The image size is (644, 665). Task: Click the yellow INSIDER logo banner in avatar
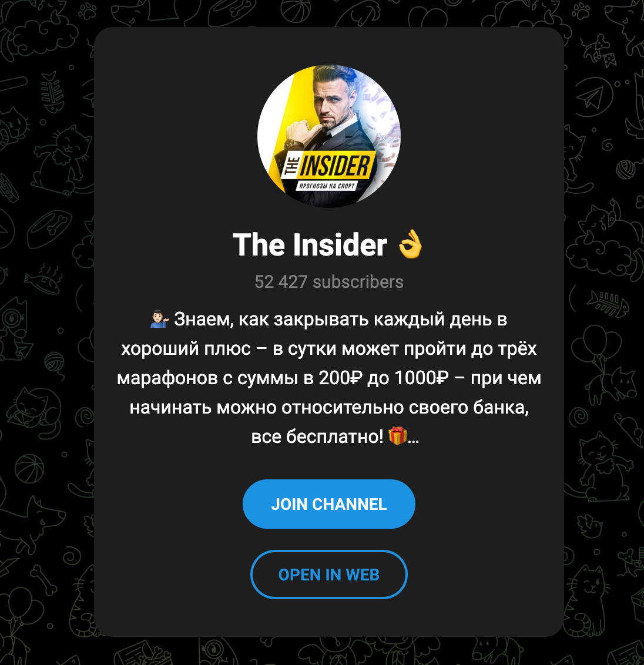[327, 166]
